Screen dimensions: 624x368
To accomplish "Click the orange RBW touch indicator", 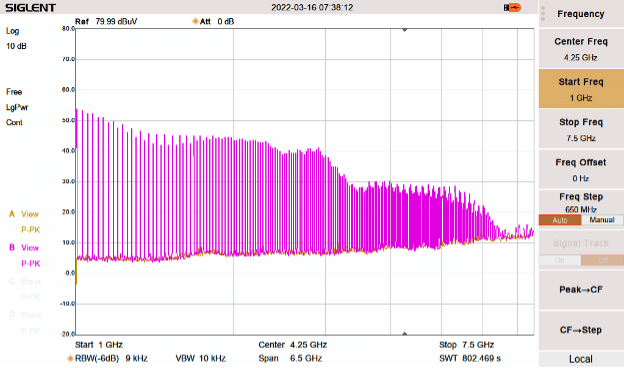I will click(70, 358).
